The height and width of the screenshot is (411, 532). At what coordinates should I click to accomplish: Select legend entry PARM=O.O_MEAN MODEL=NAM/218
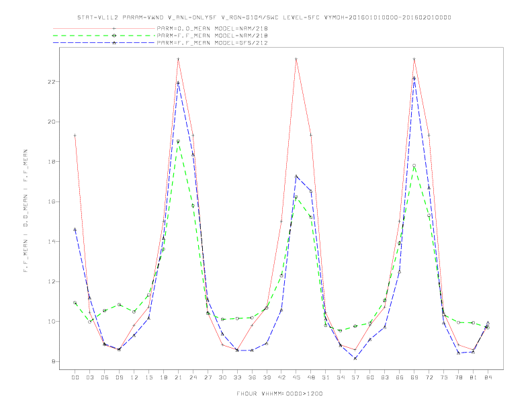212,28
